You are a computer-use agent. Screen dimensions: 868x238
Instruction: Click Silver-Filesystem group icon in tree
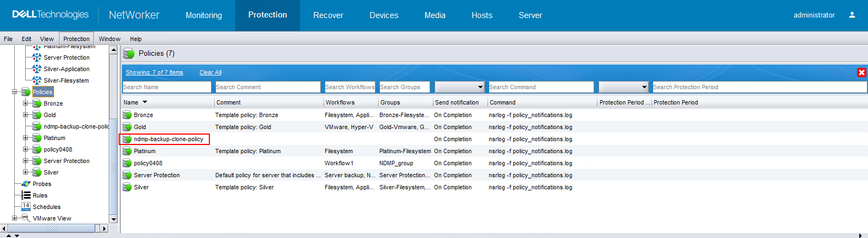click(37, 80)
